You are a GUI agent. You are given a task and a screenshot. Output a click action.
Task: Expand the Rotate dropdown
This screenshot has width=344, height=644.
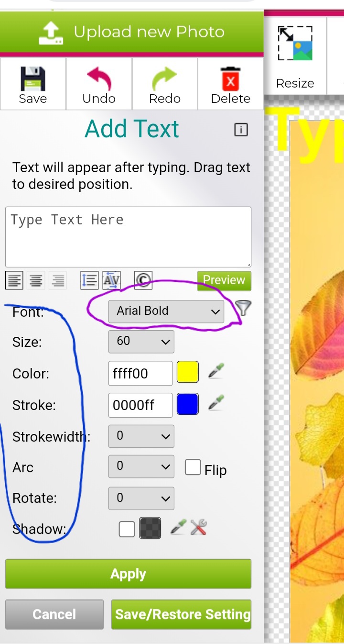pyautogui.click(x=141, y=498)
